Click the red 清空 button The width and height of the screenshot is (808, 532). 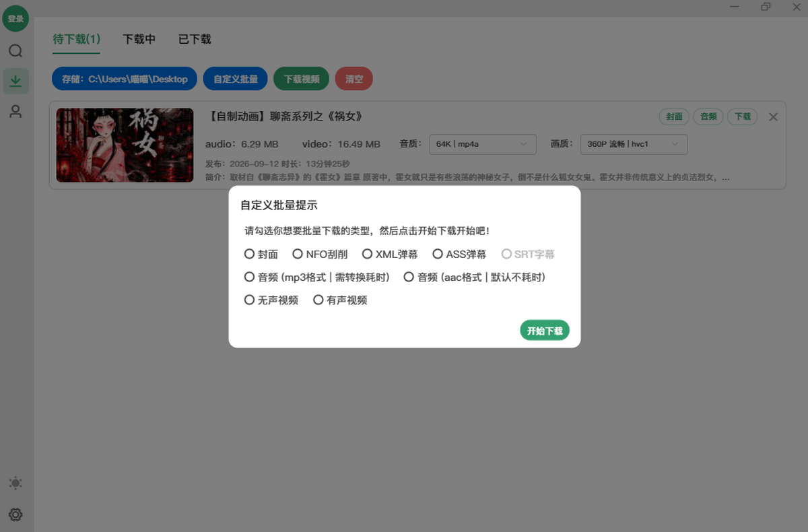tap(353, 79)
